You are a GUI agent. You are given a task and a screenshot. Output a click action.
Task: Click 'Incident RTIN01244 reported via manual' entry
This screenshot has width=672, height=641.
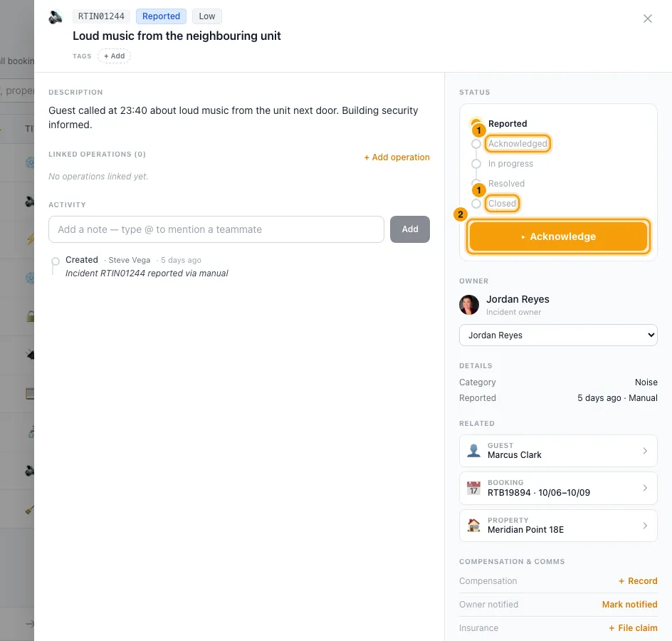coord(147,273)
